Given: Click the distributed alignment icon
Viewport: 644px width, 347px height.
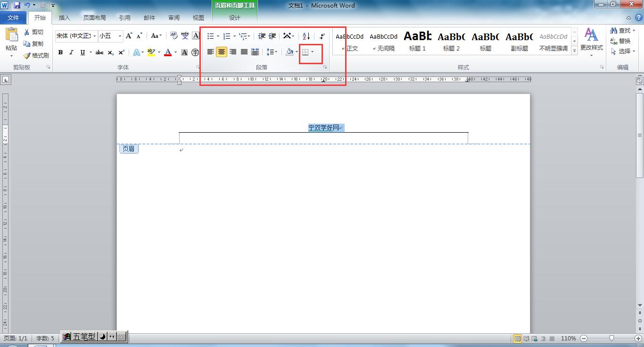Looking at the screenshot, I should [255, 52].
